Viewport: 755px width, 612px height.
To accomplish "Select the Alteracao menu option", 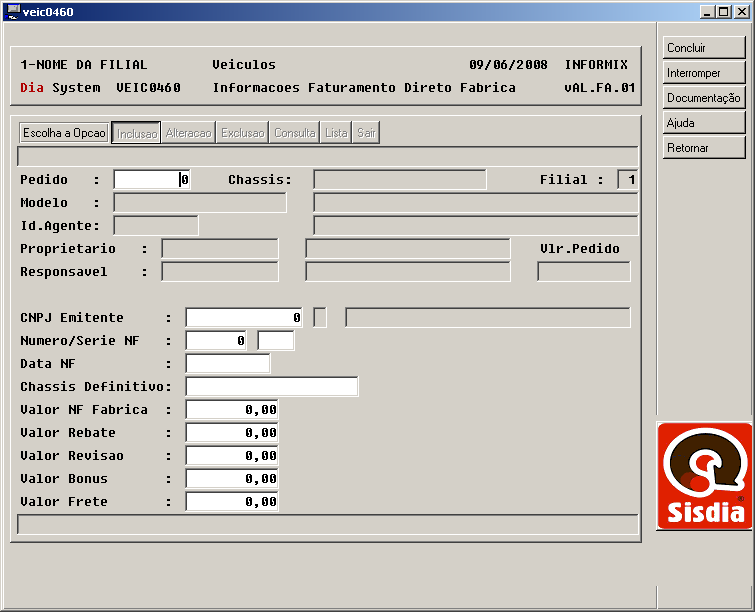I will pyautogui.click(x=189, y=133).
